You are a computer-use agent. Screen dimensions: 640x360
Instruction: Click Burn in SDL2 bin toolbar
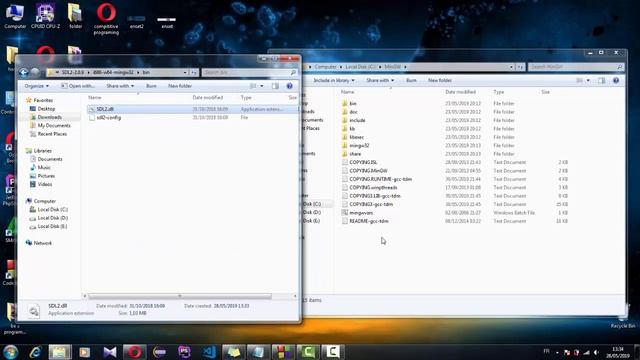[x=151, y=86]
